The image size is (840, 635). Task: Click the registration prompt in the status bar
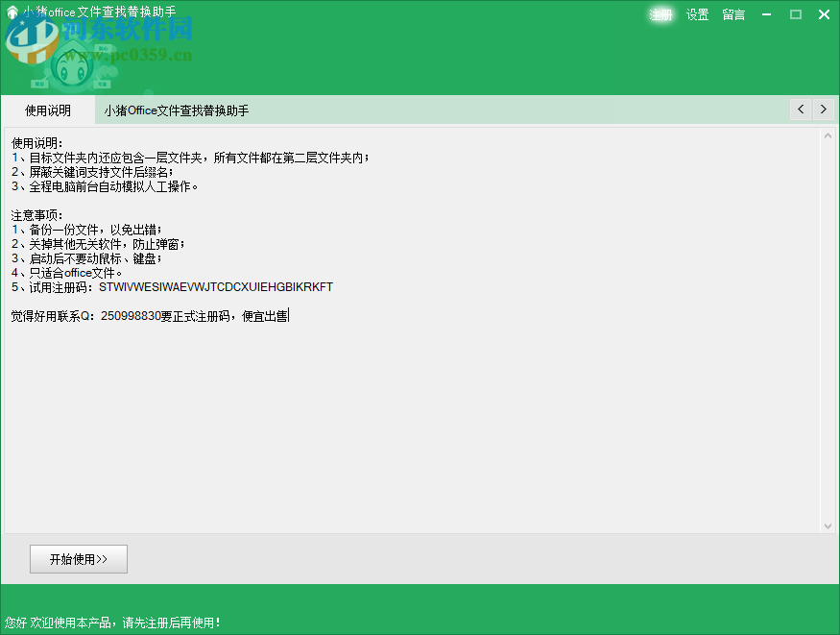pos(110,622)
